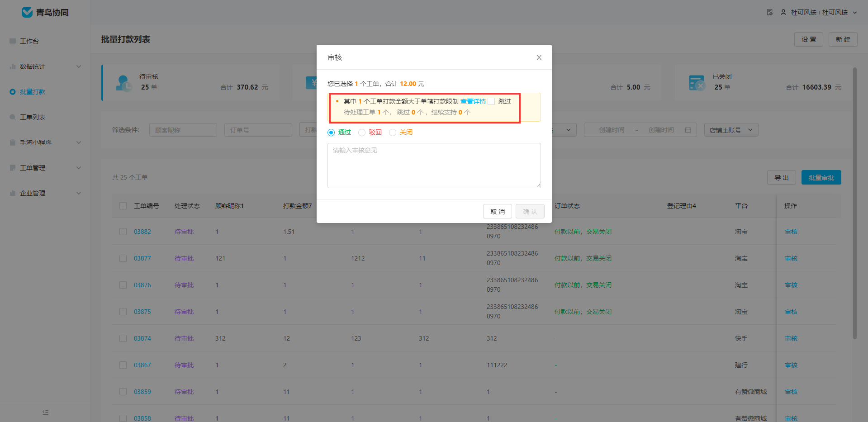Click the 处理状态 column header
This screenshot has width=868, height=422.
[187, 206]
